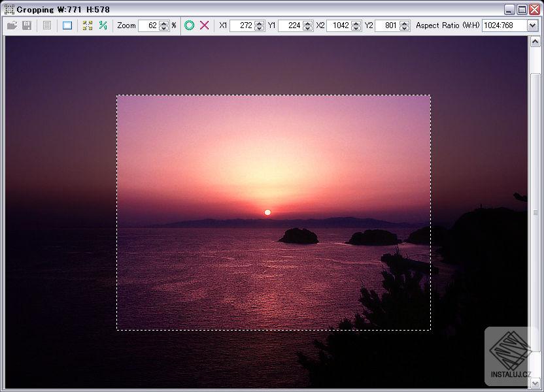Click the Y1 coordinate field

click(x=290, y=25)
